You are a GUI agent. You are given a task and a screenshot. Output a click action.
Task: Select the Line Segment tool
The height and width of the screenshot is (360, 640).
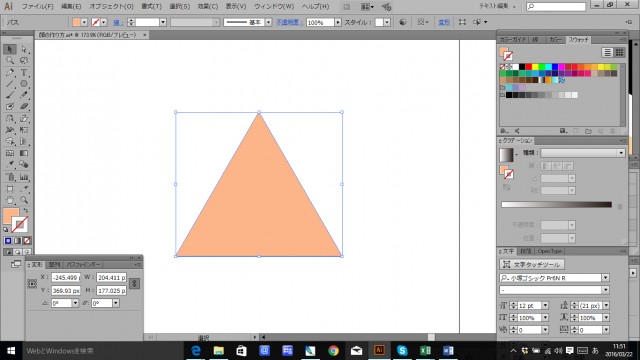click(x=10, y=84)
